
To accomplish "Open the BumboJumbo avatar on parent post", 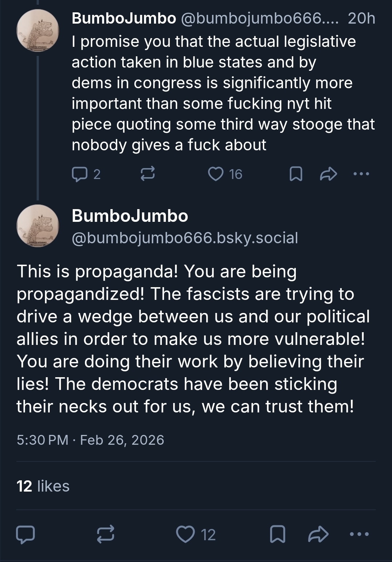I will (37, 31).
